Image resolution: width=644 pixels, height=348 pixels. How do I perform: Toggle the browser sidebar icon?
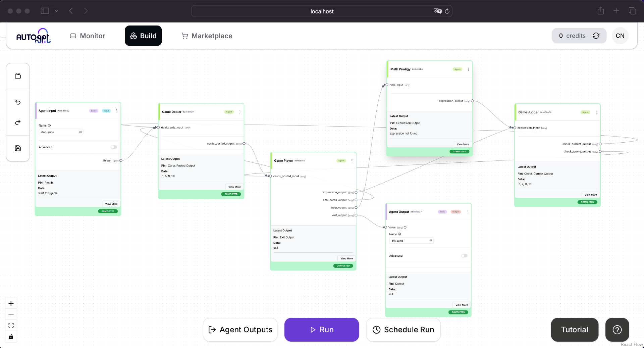tap(45, 11)
